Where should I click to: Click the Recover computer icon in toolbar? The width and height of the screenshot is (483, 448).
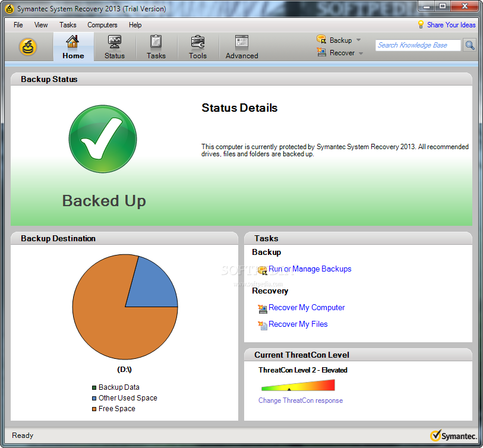[321, 52]
